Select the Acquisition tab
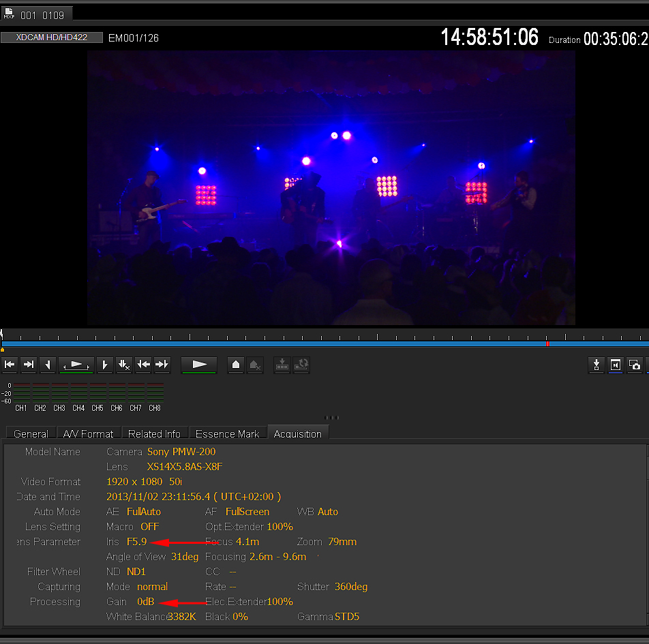The height and width of the screenshot is (644, 649). pyautogui.click(x=297, y=433)
